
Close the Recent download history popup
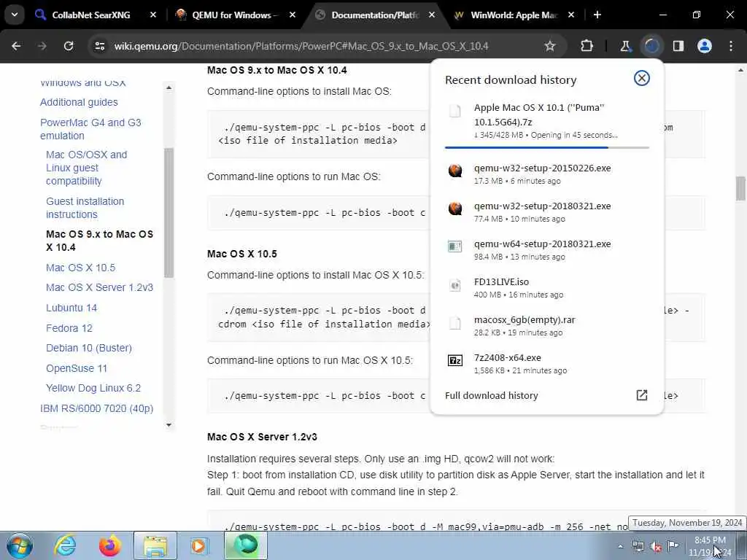[642, 78]
